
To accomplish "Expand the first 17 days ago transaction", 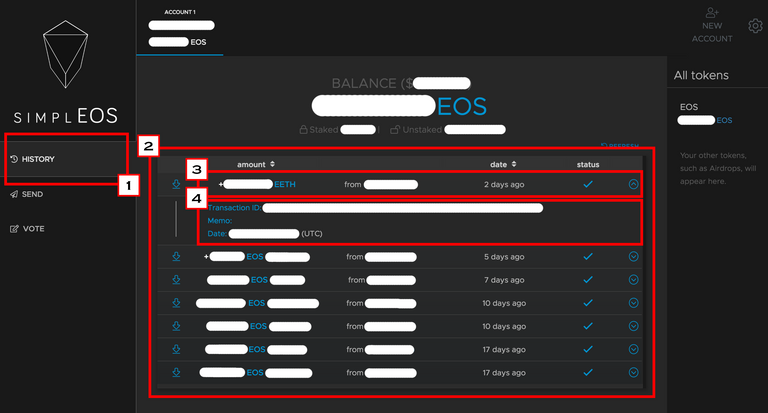I will click(633, 349).
